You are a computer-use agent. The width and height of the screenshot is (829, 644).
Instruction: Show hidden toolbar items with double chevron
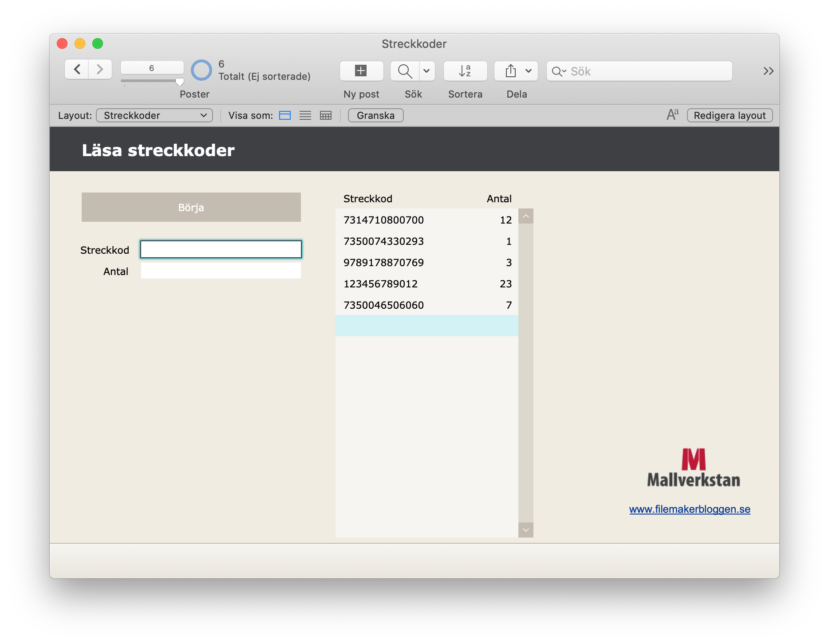(768, 71)
